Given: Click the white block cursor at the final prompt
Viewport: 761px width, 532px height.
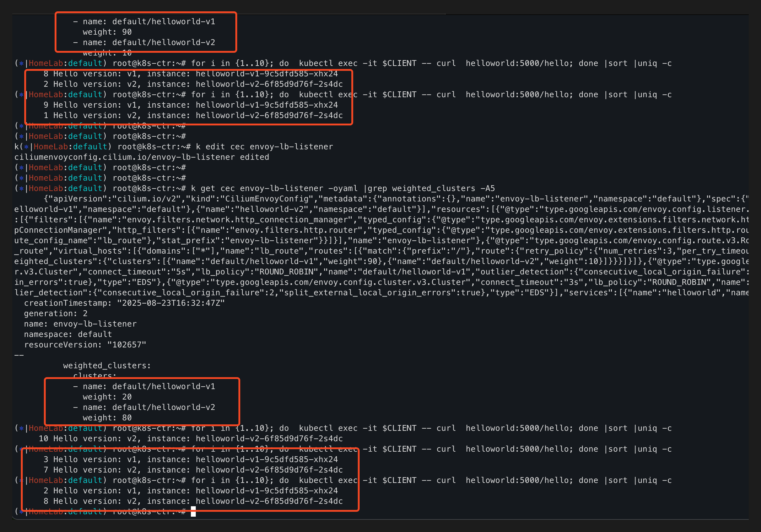Looking at the screenshot, I should coord(193,511).
